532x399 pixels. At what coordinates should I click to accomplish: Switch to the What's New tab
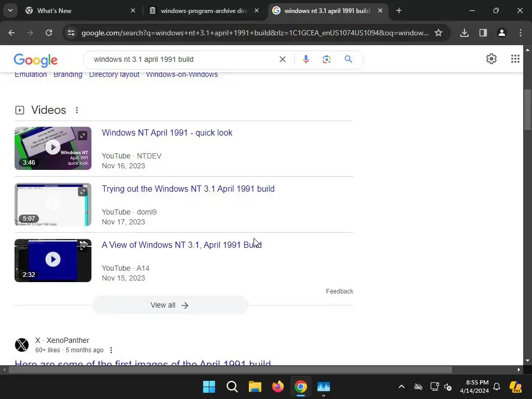point(80,10)
